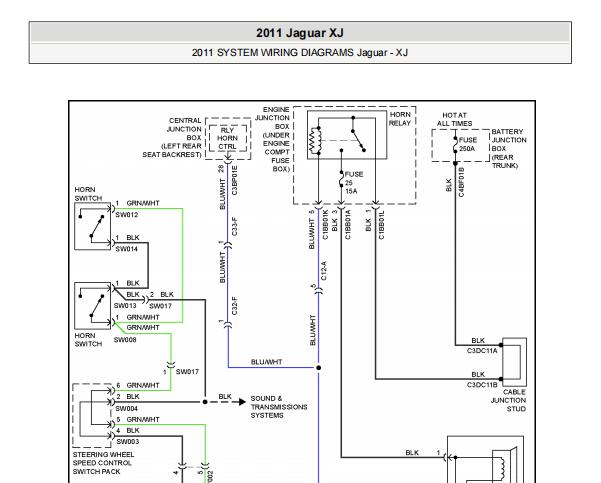Screen dimensions: 601x483
Task: Click the cable junction stud box symbol
Action: (514, 362)
